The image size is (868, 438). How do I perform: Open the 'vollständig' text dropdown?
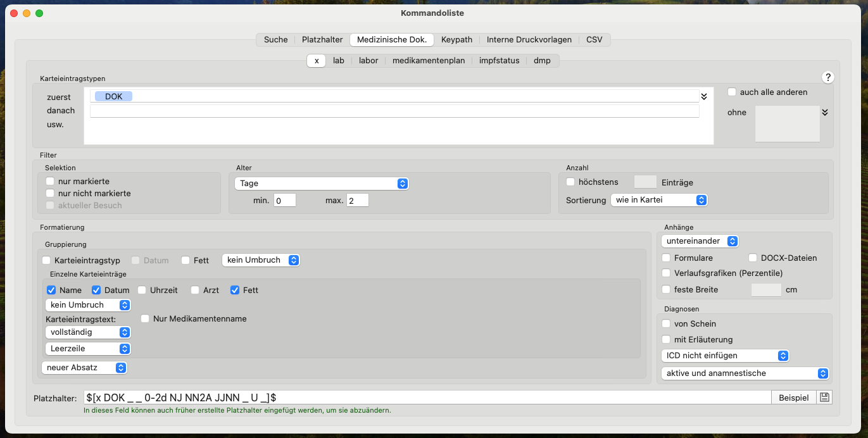(x=88, y=332)
